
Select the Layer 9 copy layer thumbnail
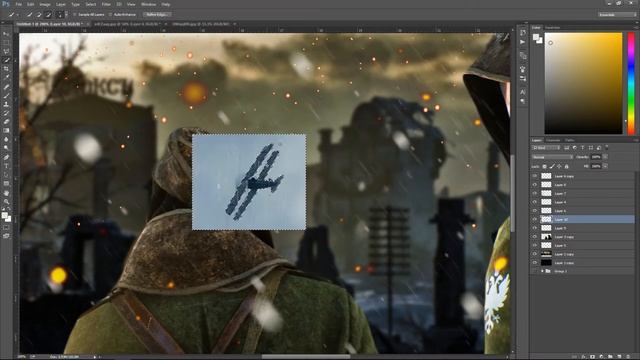click(546, 176)
